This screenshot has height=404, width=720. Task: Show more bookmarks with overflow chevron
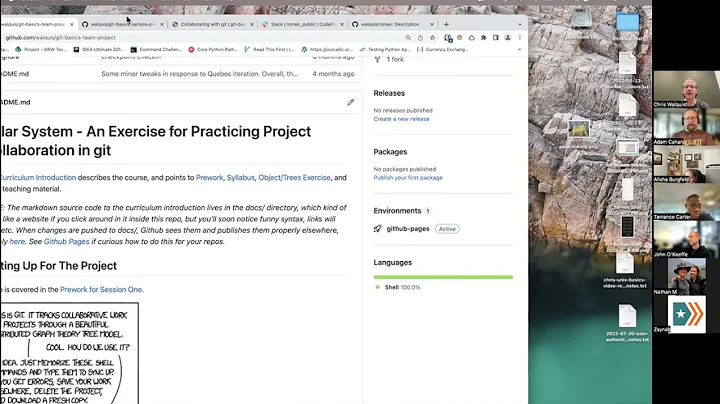(x=519, y=50)
